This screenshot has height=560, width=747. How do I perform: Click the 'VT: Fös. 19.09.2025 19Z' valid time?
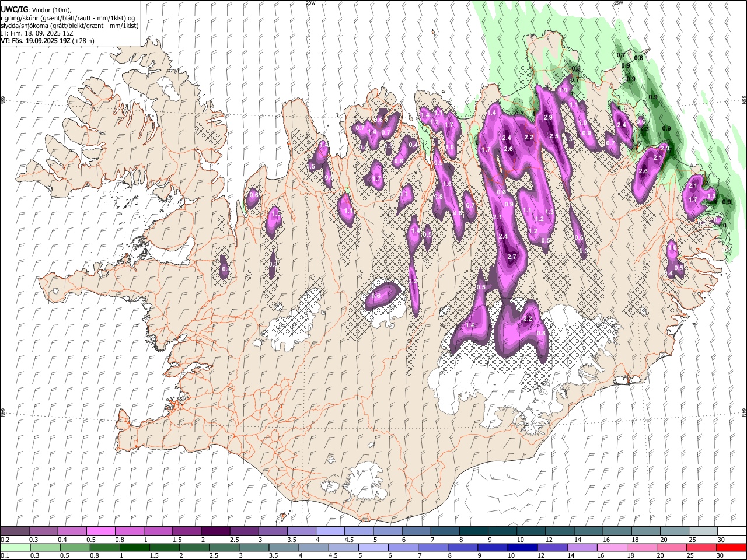pyautogui.click(x=36, y=41)
